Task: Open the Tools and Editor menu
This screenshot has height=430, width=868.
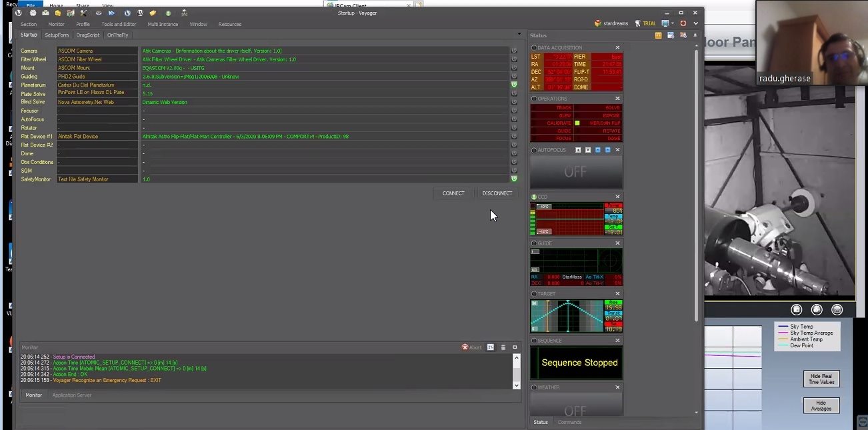Action: (x=119, y=24)
